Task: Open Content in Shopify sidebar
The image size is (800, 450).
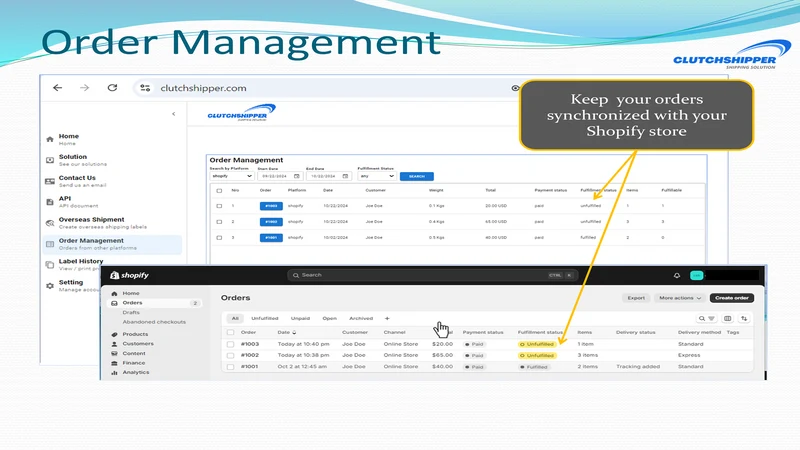Action: (x=134, y=354)
